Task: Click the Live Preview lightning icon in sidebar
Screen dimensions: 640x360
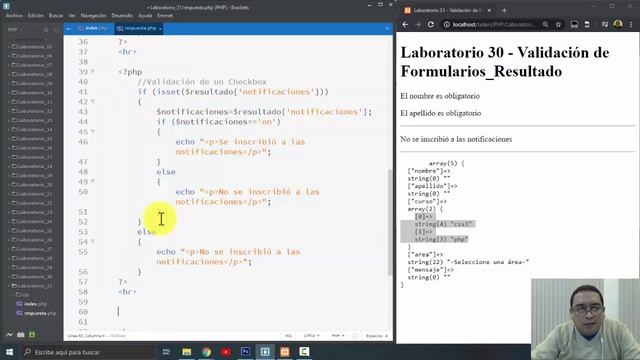Action: click(x=9, y=335)
